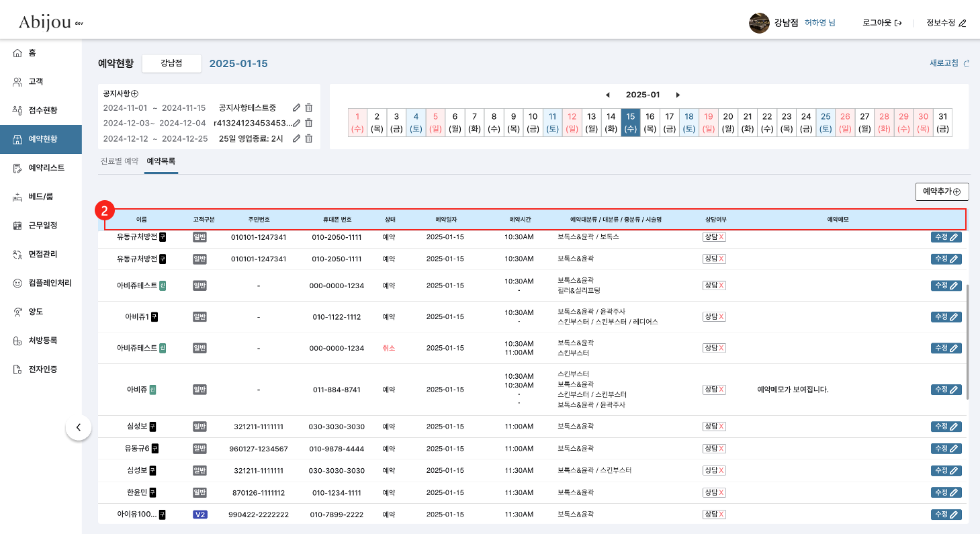Open the 강남점 branch selector

pos(171,63)
